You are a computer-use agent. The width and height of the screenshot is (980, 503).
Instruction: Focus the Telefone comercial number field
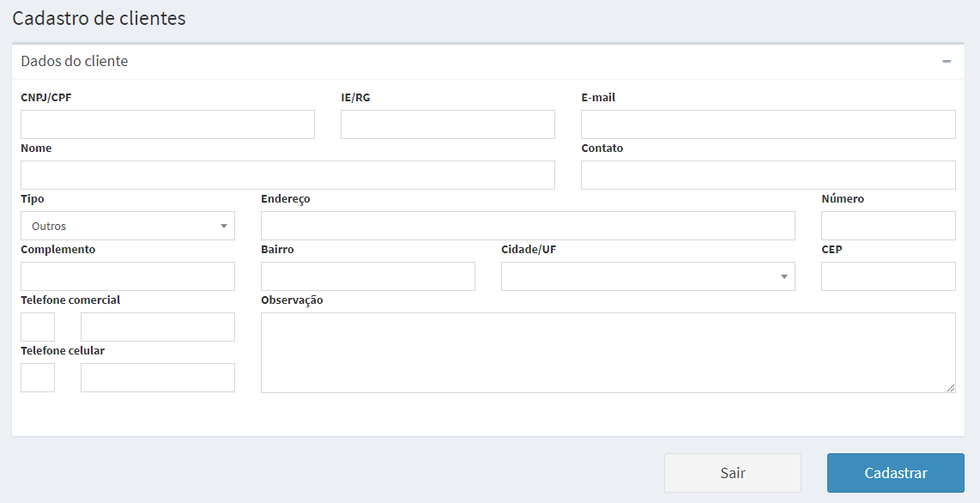pos(158,327)
